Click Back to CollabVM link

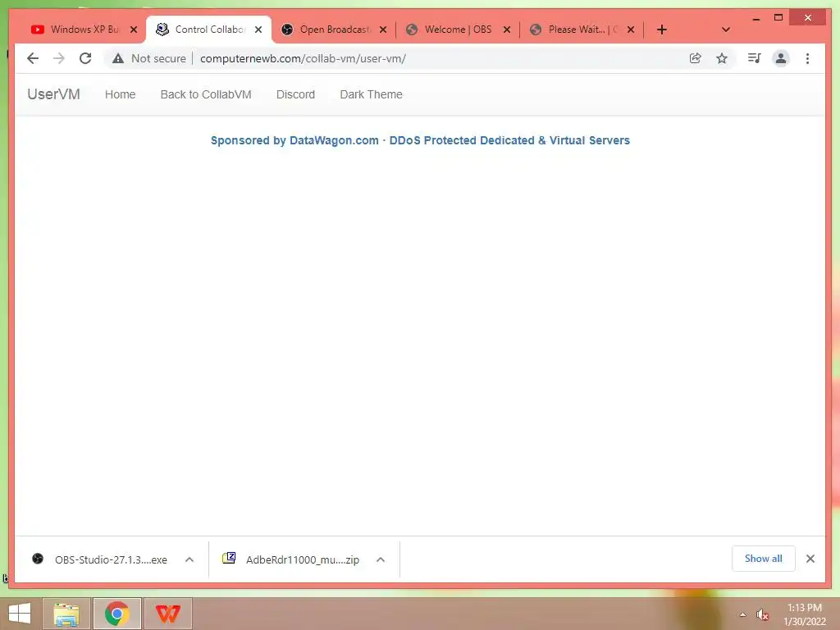[206, 94]
